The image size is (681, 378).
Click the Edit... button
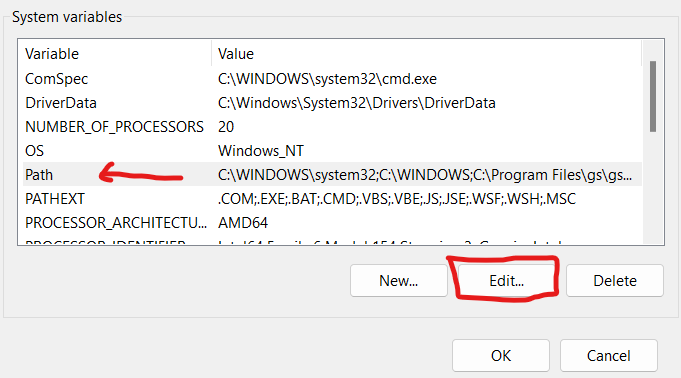point(506,281)
